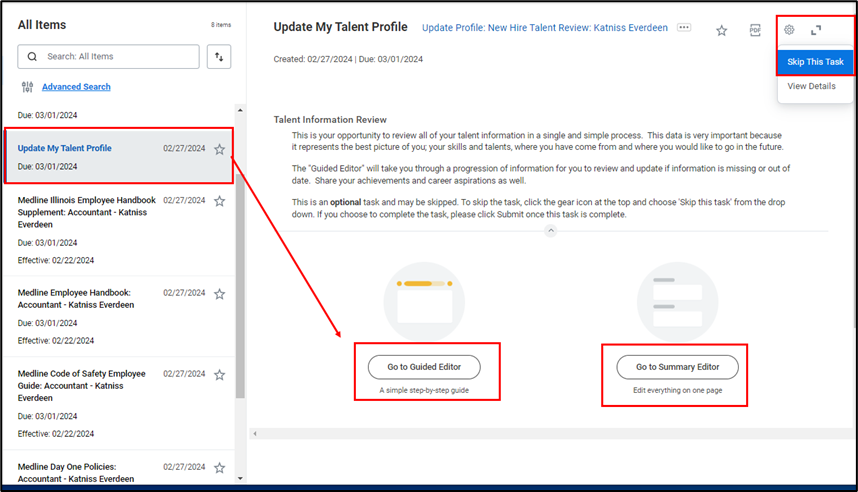Viewport: 858px width, 492px height.
Task: Collapse the Talent Information Review instructions chevron
Action: [549, 231]
